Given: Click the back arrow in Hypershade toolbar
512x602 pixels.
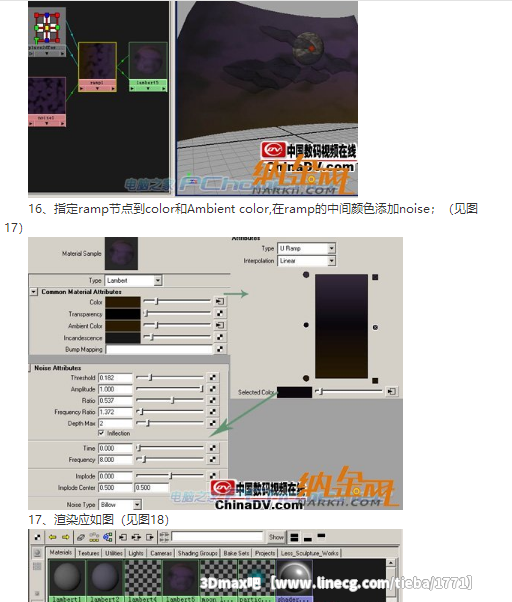Looking at the screenshot, I should 53,537.
